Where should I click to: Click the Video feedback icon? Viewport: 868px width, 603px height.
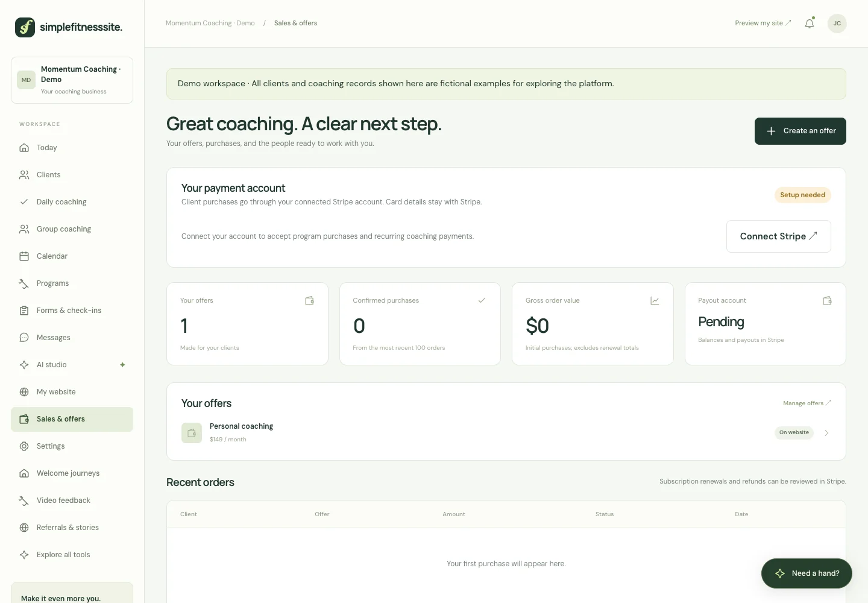pos(24,500)
